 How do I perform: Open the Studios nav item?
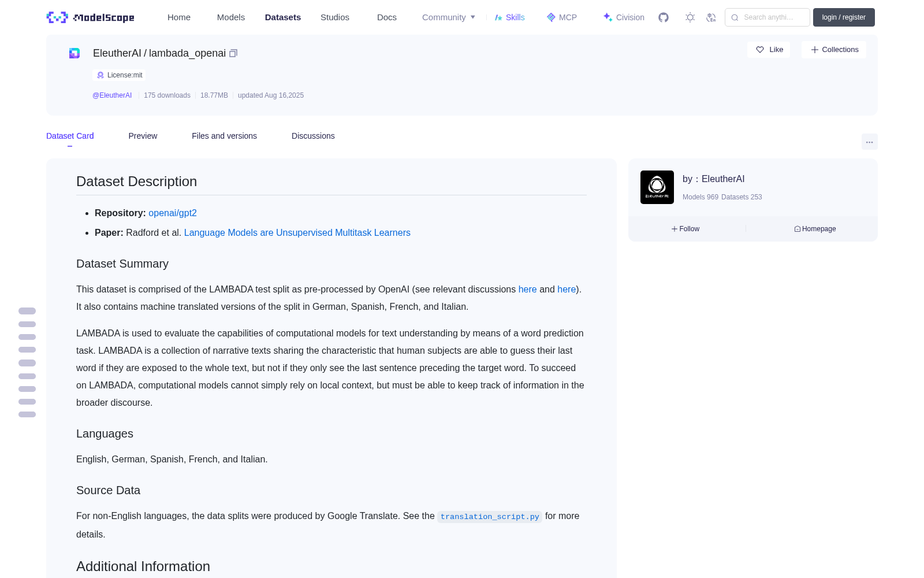[335, 17]
